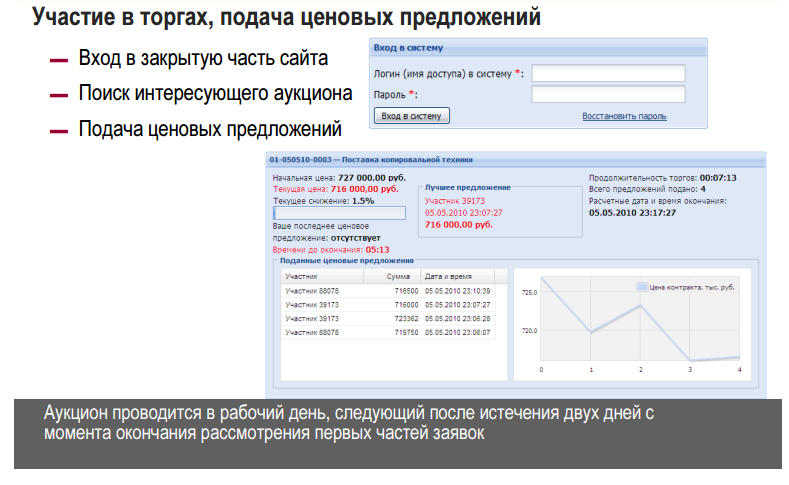Click the chart legend color swatch
The image size is (789, 485).
point(642,286)
